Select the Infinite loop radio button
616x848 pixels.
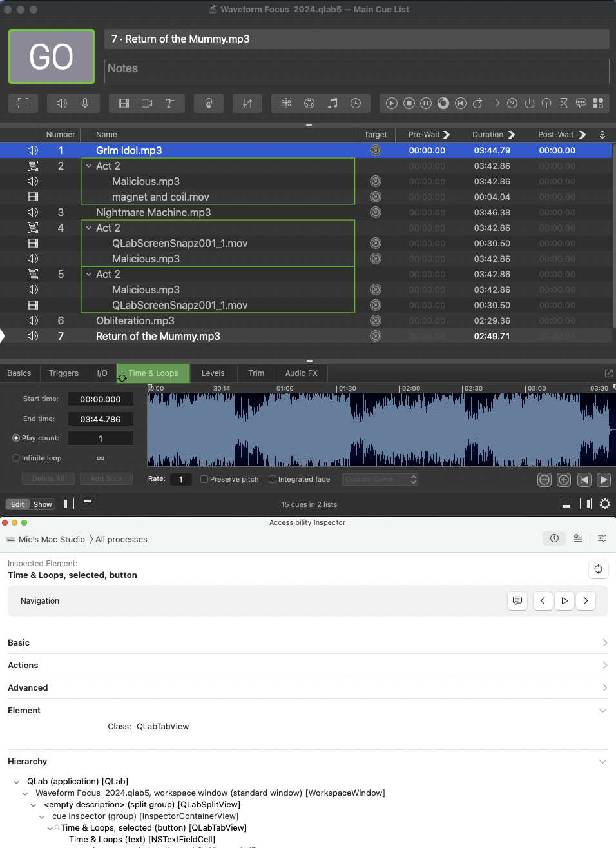click(16, 458)
